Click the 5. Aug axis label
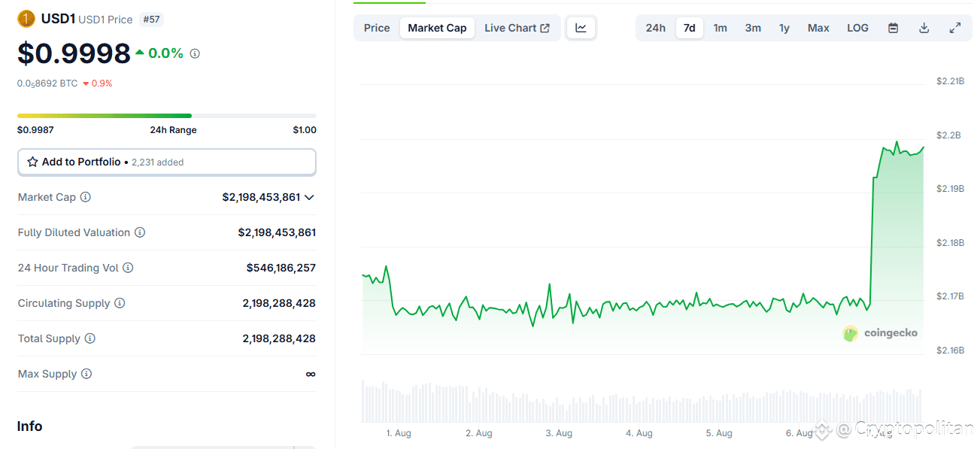 tap(719, 433)
